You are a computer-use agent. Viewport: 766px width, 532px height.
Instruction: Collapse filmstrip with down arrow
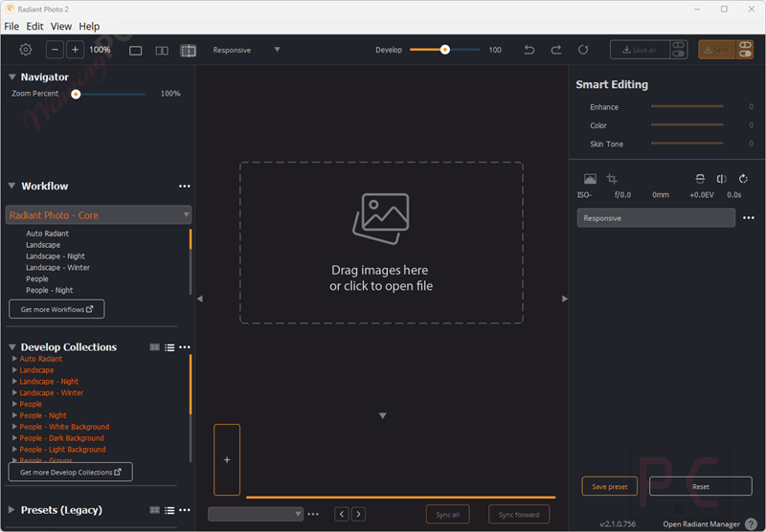(382, 416)
